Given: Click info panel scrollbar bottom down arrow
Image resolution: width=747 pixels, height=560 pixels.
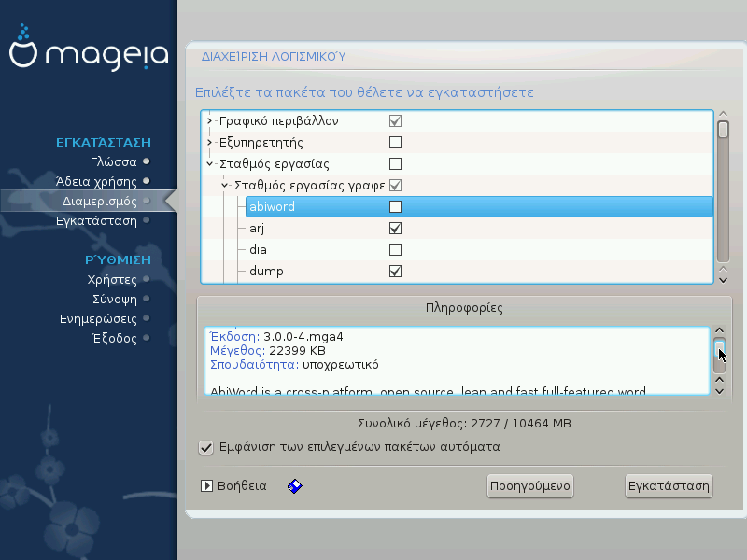Looking at the screenshot, I should [720, 391].
